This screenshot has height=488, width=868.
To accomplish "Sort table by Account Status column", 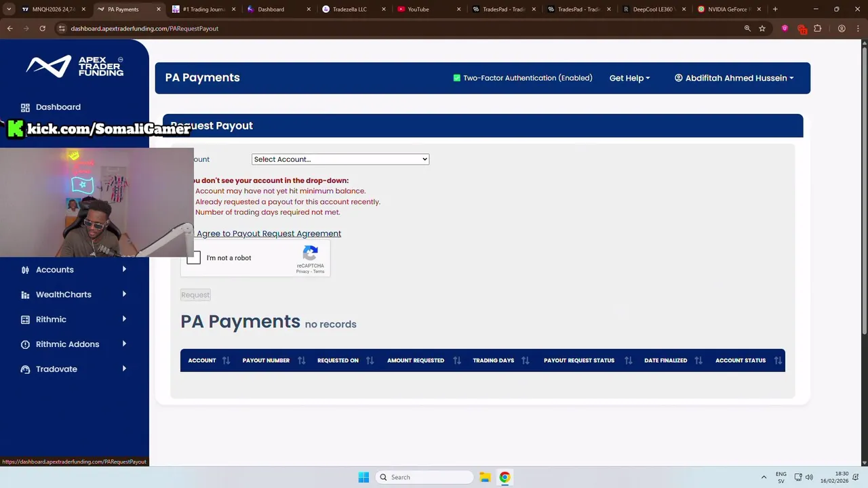I will [748, 361].
